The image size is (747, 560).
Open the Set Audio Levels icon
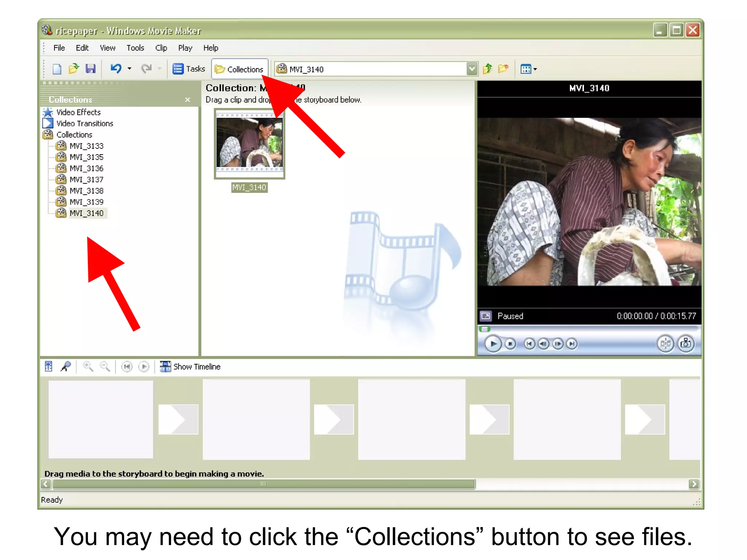pos(49,366)
